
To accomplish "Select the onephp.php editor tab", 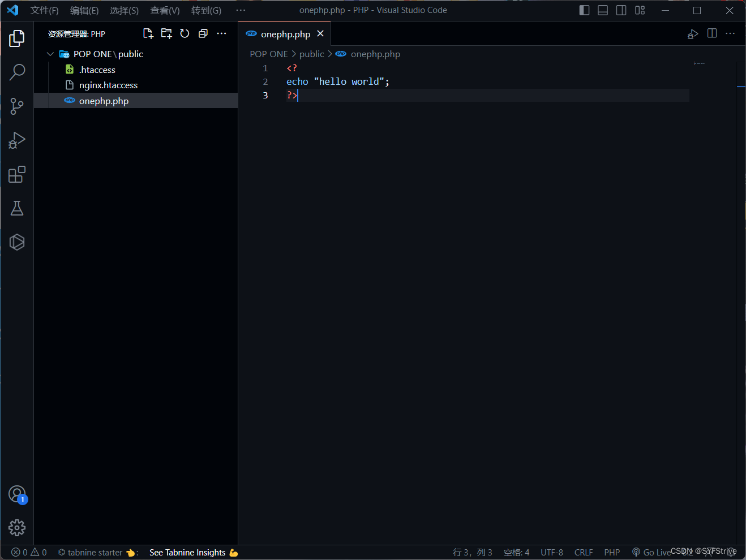I will (285, 34).
